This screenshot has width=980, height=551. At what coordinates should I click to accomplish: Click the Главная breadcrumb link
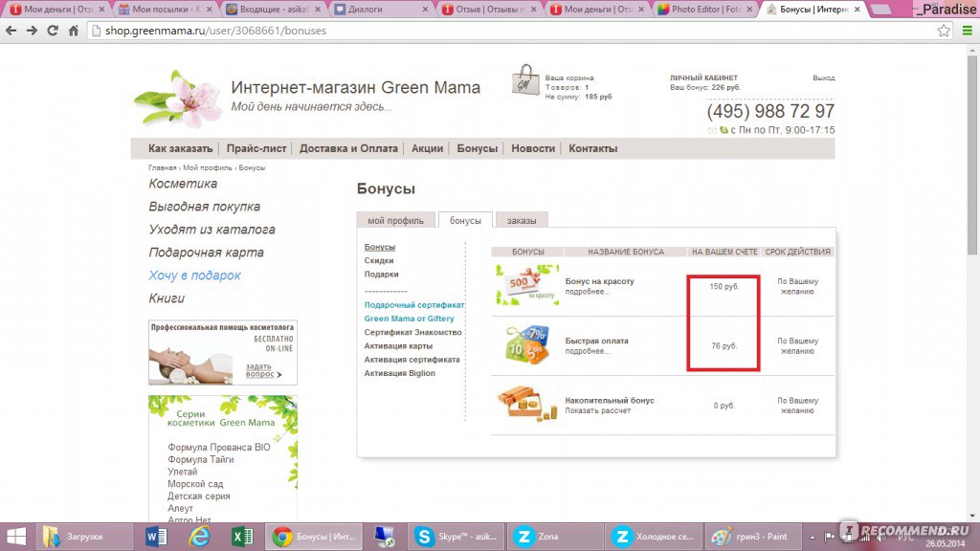coord(163,167)
